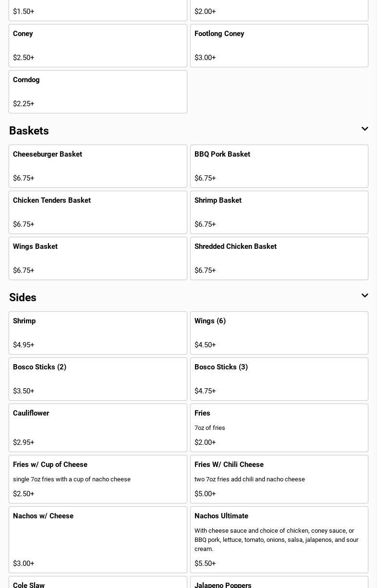377x588 pixels.
Task: Select the Shrimp Basket card
Action: [279, 212]
